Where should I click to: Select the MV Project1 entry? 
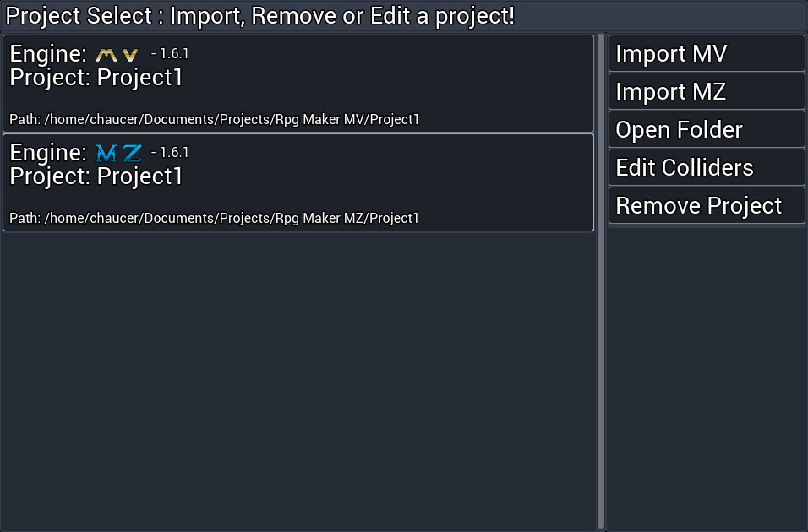coord(296,84)
